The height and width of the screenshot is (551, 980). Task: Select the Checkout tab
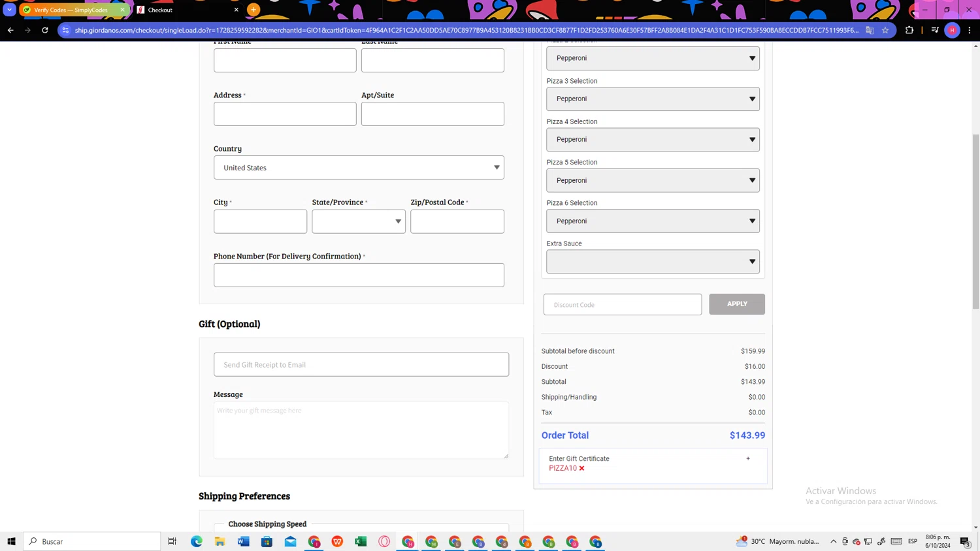[x=188, y=10]
